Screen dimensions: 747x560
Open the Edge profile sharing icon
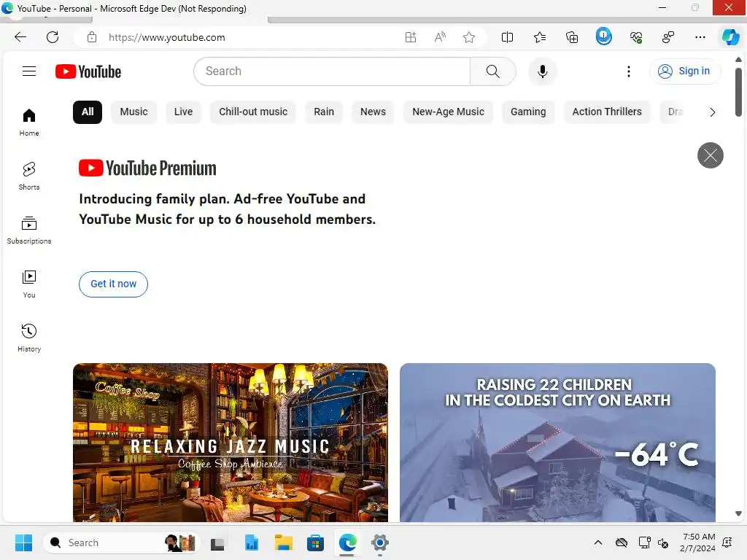[x=668, y=37]
